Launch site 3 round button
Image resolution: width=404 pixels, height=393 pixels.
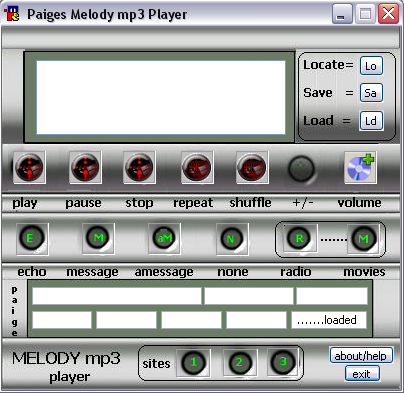[283, 362]
